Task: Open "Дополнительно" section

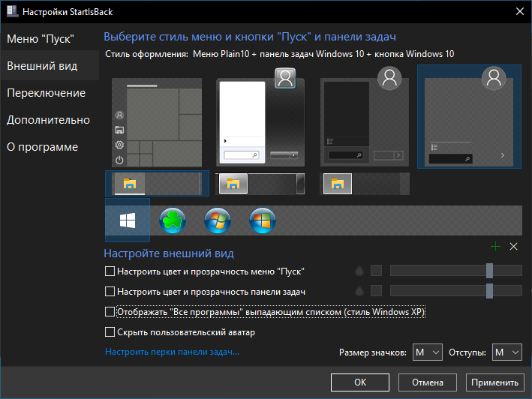Action: (48, 120)
